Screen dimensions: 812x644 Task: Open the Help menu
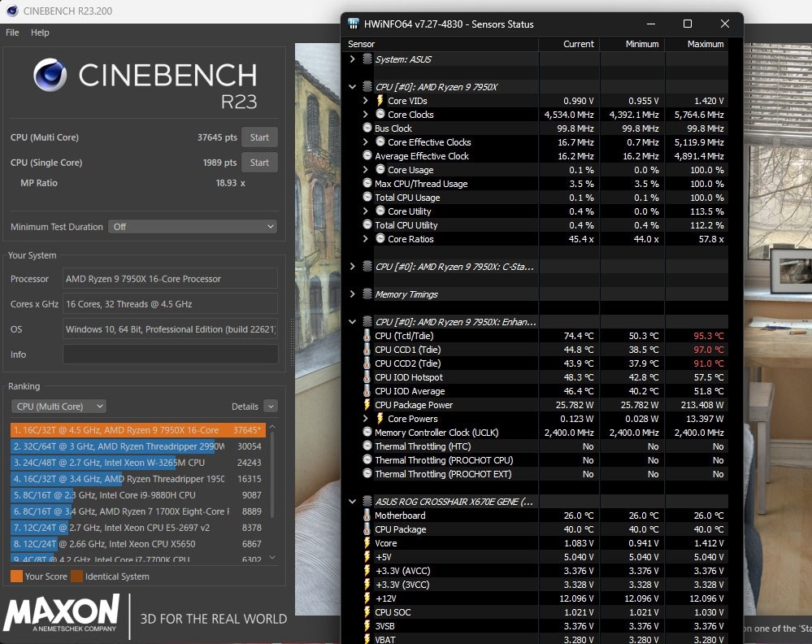[39, 33]
